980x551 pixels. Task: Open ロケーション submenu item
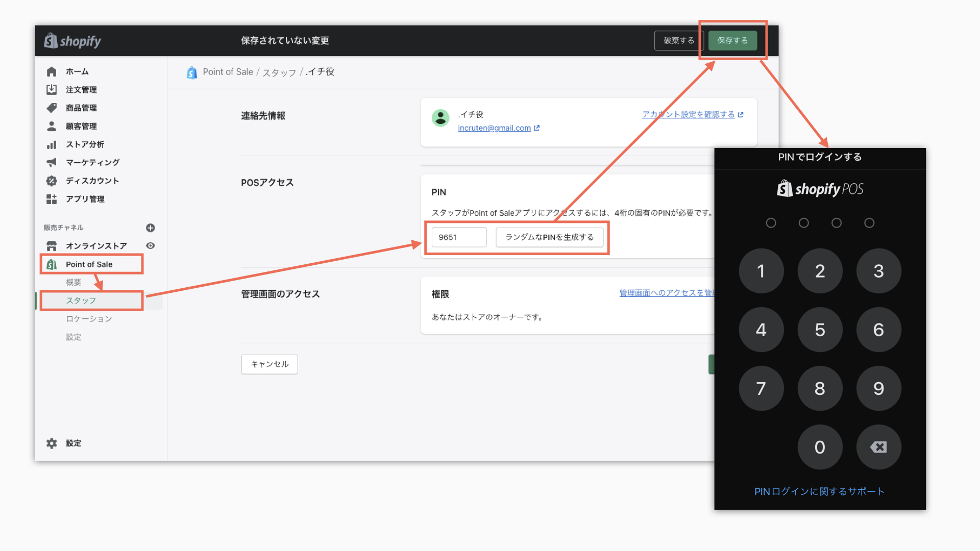[89, 319]
